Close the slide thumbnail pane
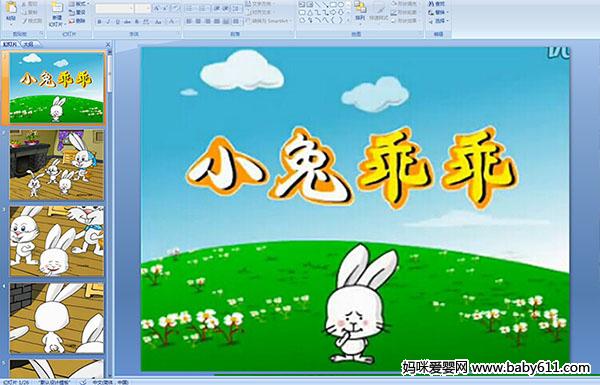Screen dimensions: 600x385 108,44
